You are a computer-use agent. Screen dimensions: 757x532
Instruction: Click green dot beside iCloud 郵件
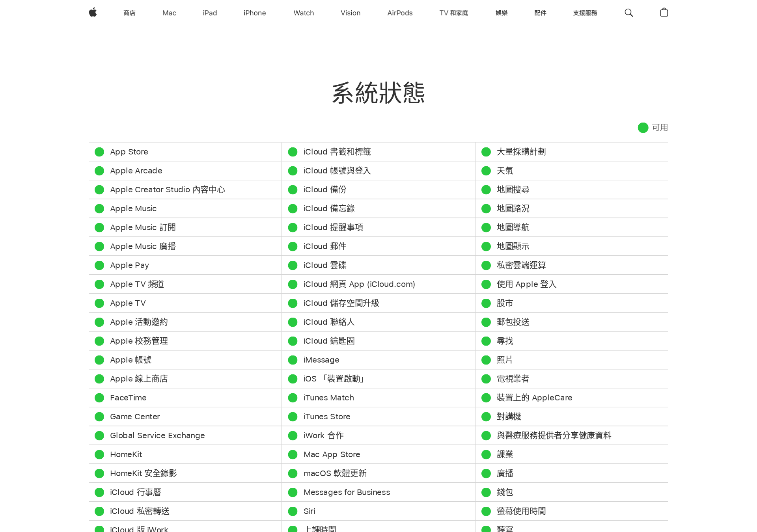(293, 246)
